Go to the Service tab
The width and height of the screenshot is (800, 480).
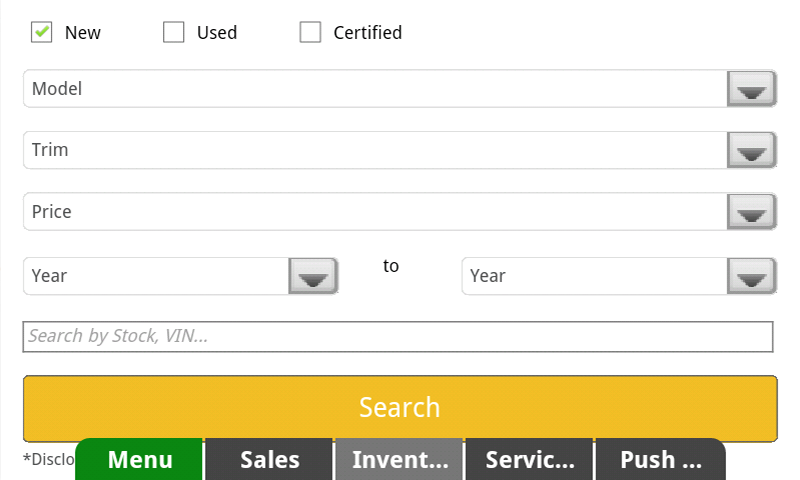[530, 460]
